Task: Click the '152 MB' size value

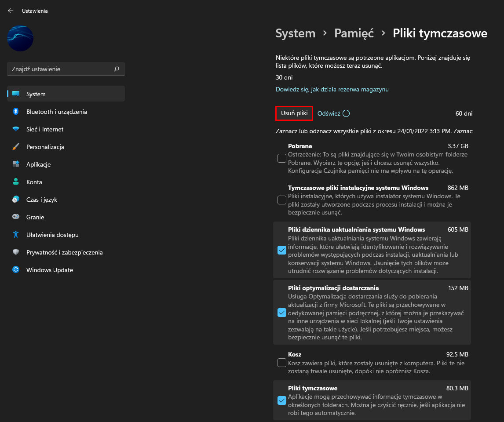Action: point(458,288)
